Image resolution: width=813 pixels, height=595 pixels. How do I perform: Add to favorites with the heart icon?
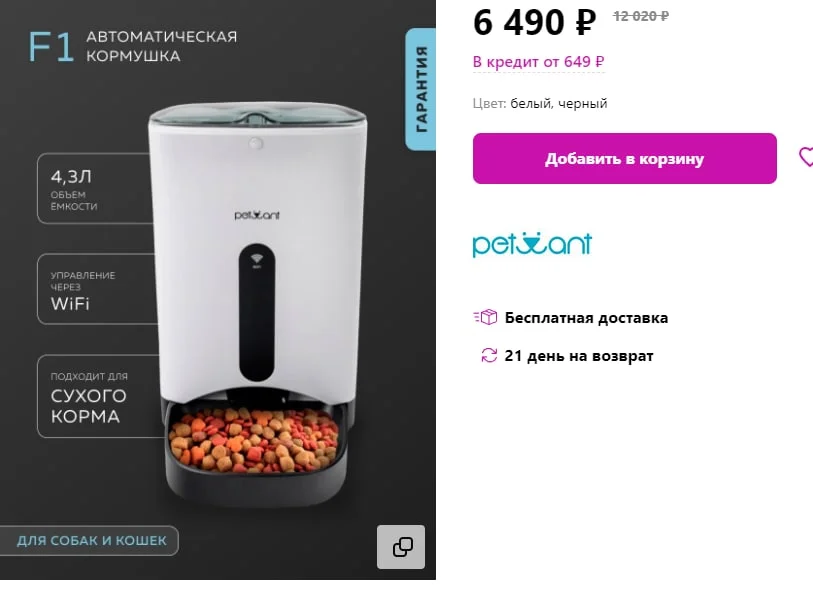[x=806, y=157]
